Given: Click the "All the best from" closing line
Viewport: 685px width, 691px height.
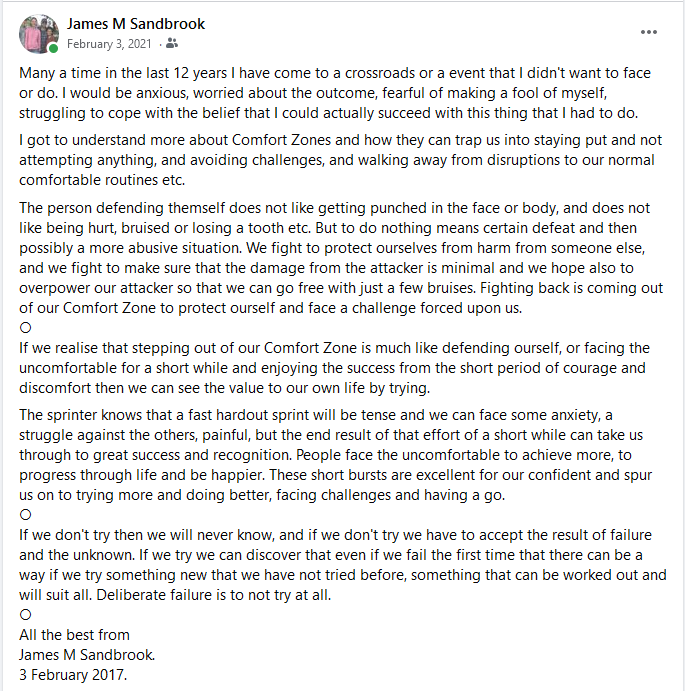Looking at the screenshot, I should point(75,634).
